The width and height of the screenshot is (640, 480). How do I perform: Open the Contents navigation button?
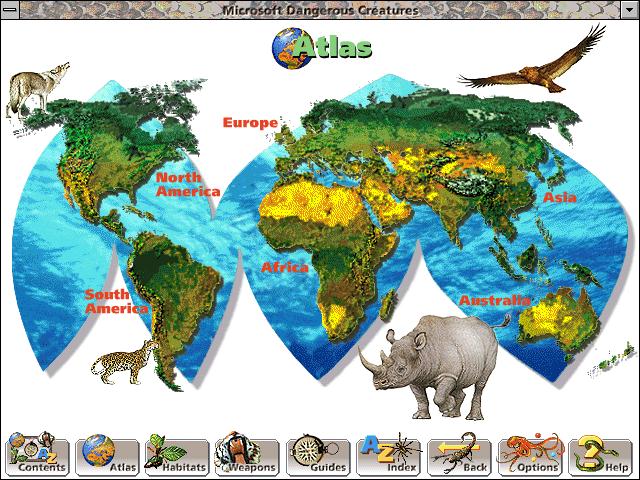[x=37, y=455]
